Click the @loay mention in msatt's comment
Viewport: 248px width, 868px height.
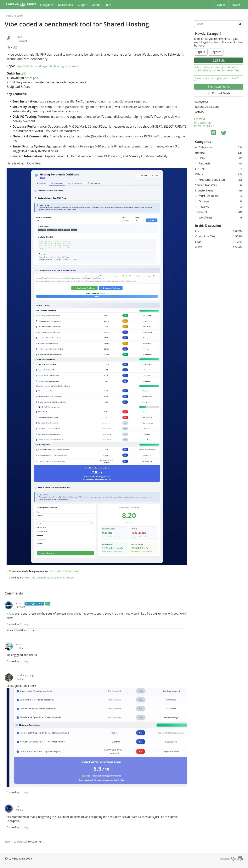pyautogui.click(x=10, y=614)
